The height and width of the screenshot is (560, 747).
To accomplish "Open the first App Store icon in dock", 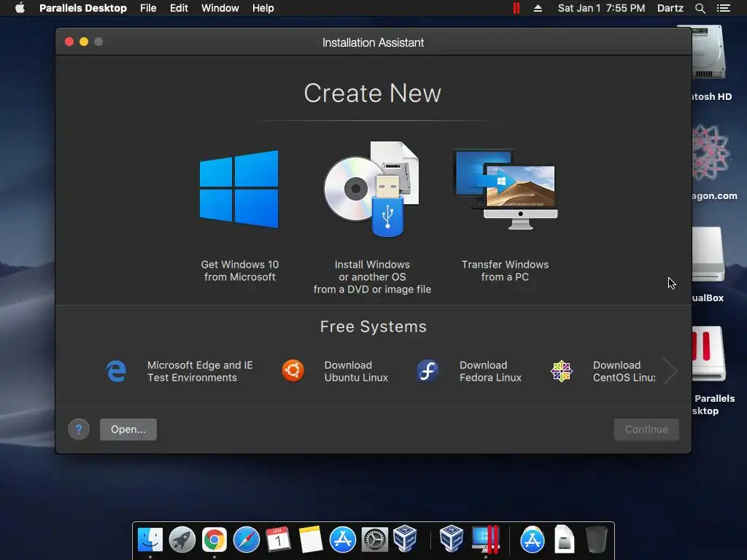I will tap(343, 540).
